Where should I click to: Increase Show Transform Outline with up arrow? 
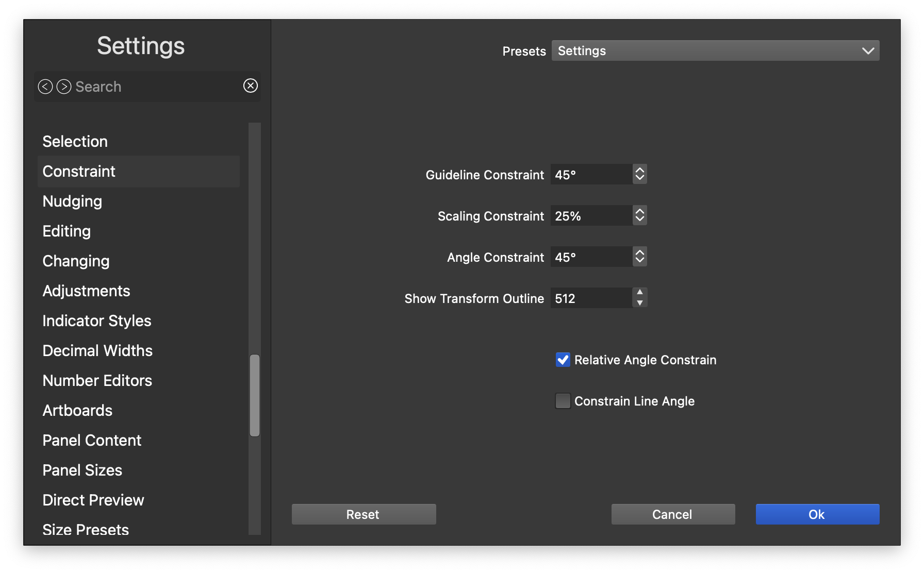[x=639, y=292]
